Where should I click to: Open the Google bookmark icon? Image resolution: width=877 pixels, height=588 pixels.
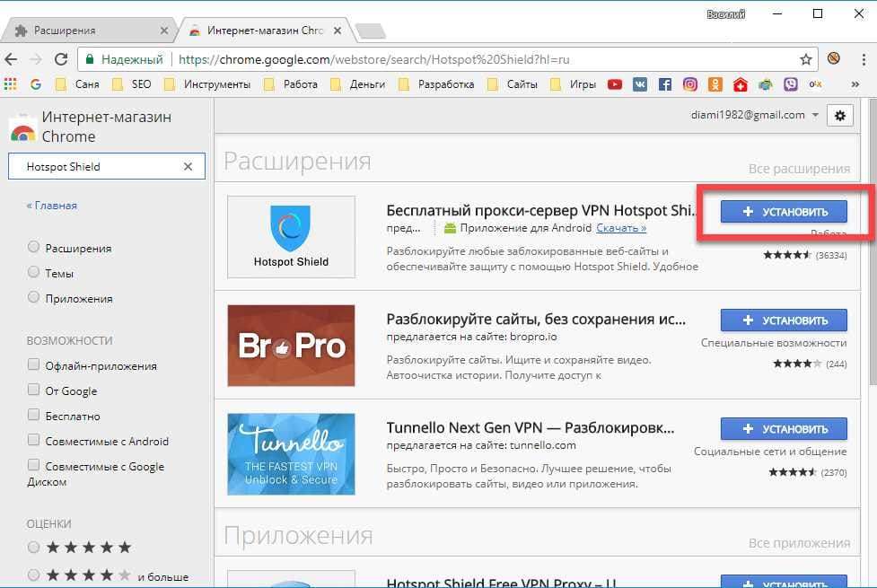[35, 83]
